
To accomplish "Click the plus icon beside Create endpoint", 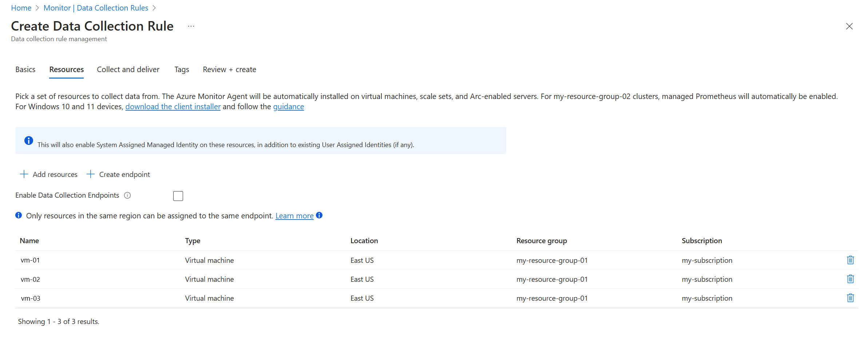I will 90,174.
